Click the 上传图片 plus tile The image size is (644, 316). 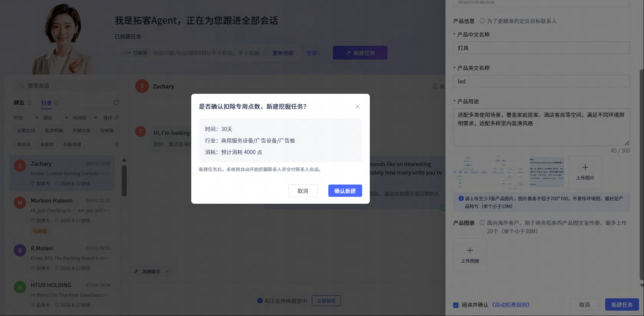(585, 172)
